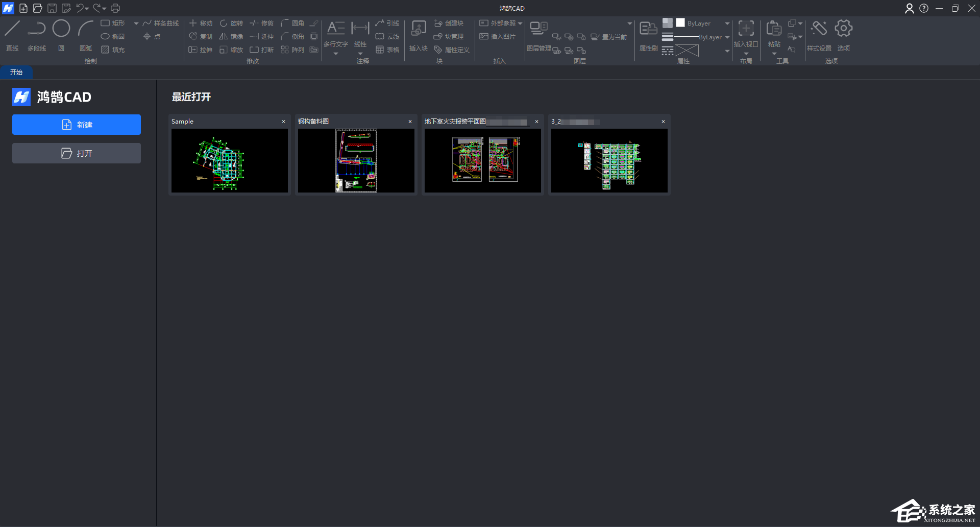This screenshot has height=527, width=980.
Task: Open the linetype dropdown in 属性
Action: [727, 51]
